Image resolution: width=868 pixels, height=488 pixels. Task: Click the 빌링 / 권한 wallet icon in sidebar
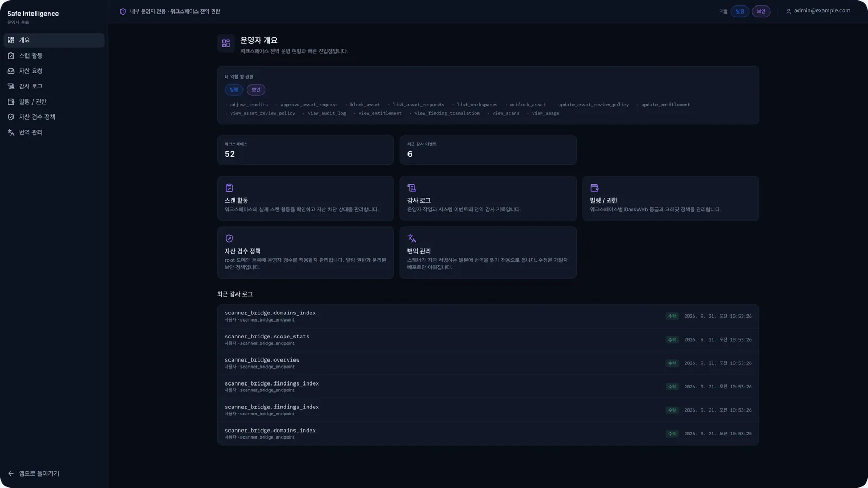coord(11,101)
